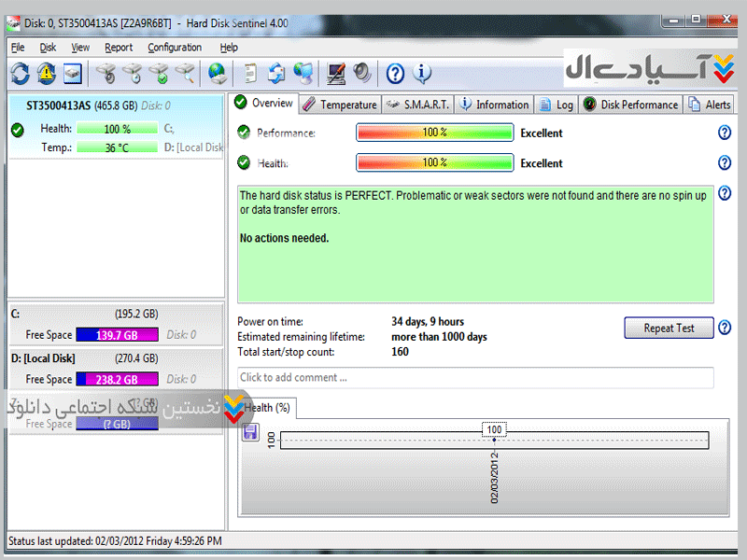Click the yellow warning triangle toolbar icon
The height and width of the screenshot is (560, 747).
(x=47, y=73)
